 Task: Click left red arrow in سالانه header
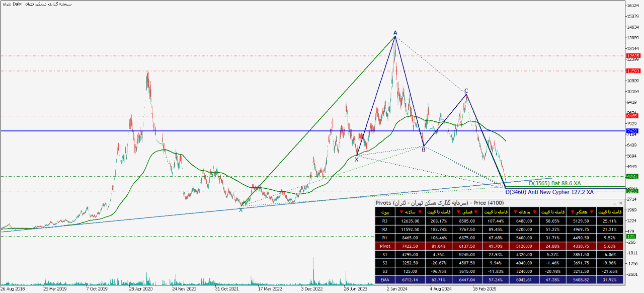(x=401, y=212)
